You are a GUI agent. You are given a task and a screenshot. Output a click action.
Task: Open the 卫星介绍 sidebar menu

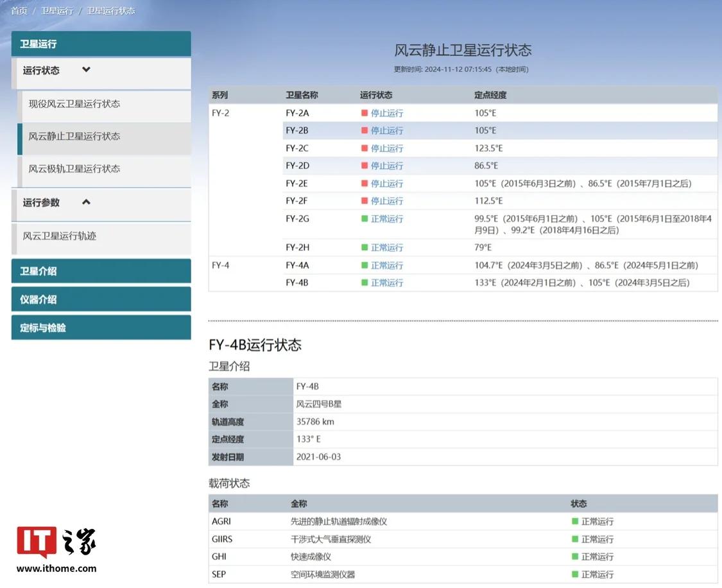pyautogui.click(x=39, y=271)
